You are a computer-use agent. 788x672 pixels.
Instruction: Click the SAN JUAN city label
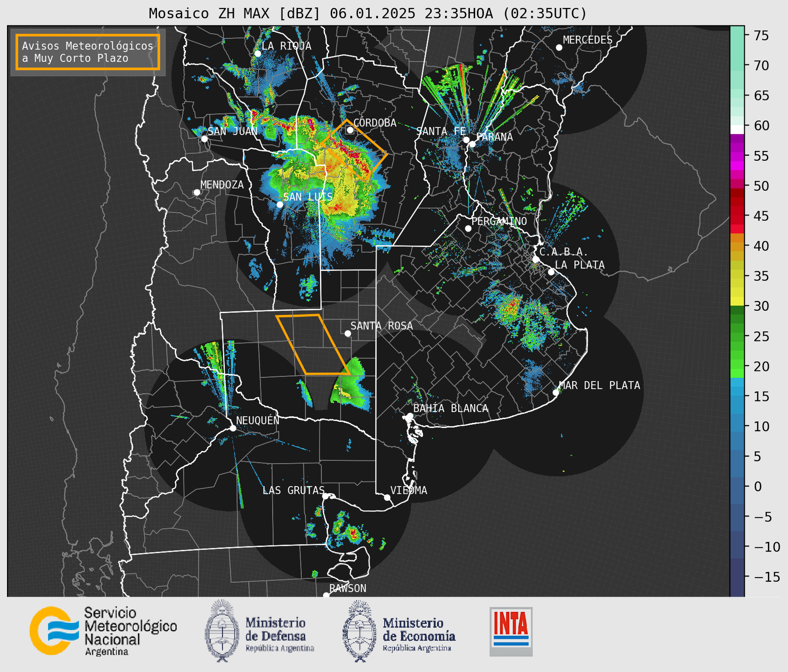[233, 131]
